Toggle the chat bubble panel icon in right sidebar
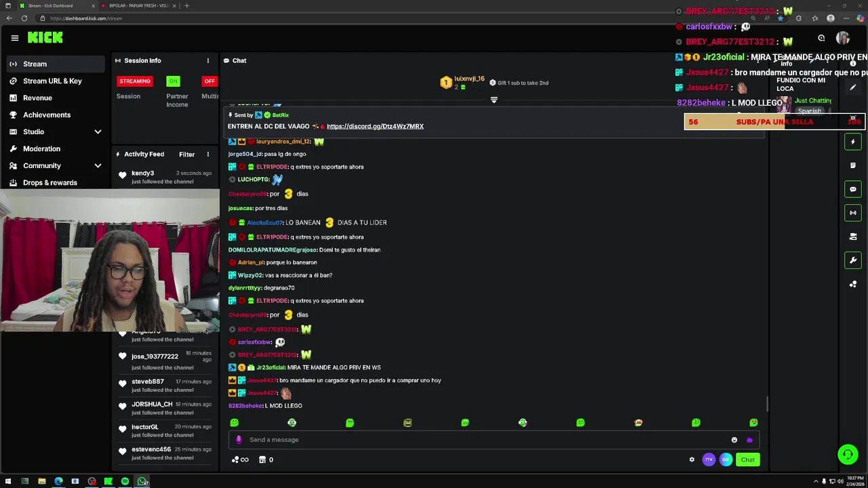This screenshot has height=488, width=868. pyautogui.click(x=853, y=189)
